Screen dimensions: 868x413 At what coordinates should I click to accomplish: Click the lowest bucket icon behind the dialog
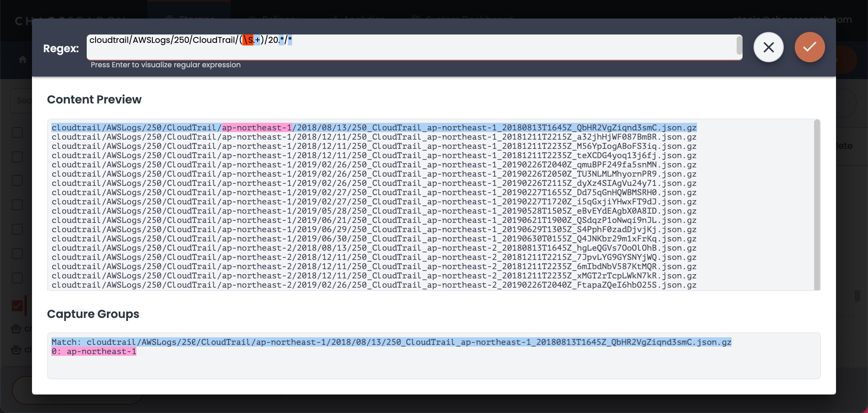(16, 349)
